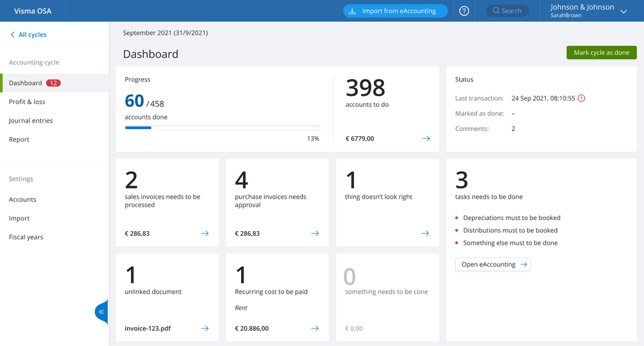Viewport: 644px width, 346px height.
Task: Click Import from eAccounting button
Action: (x=395, y=11)
